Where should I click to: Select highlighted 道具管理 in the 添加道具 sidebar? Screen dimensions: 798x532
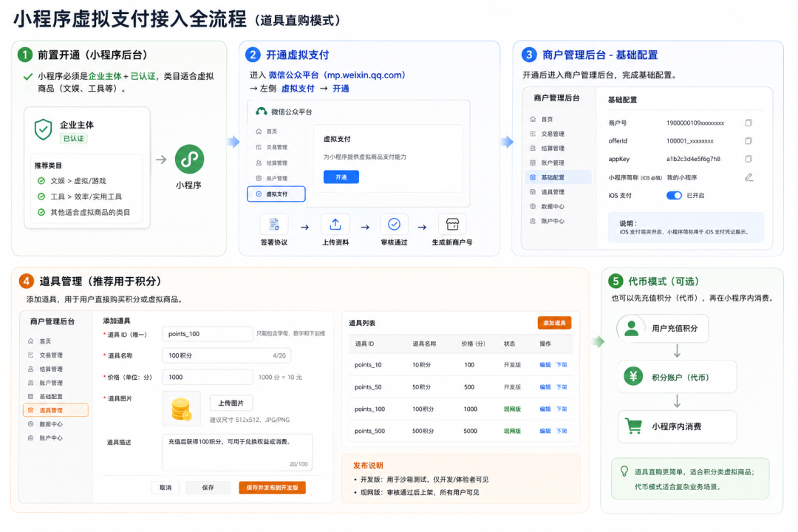pos(55,410)
